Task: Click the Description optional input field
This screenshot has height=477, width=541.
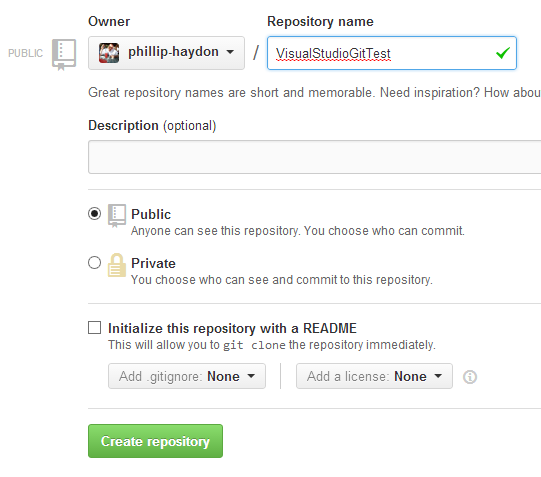Action: pos(314,157)
